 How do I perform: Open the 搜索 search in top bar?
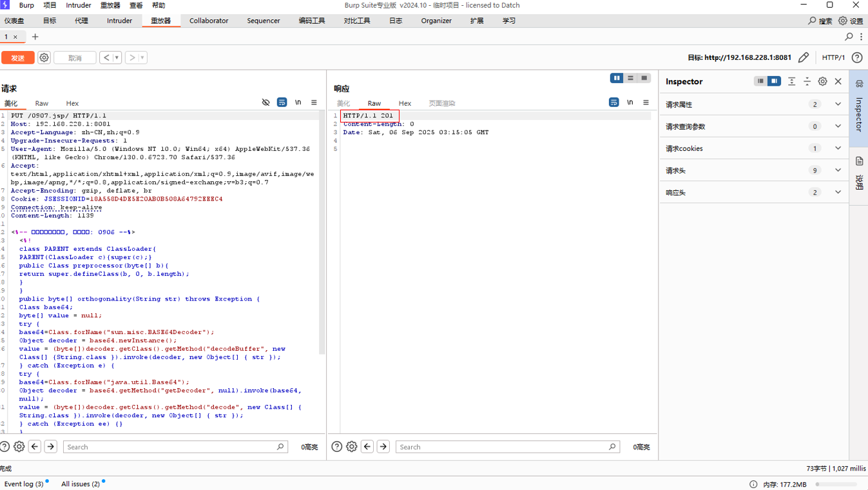click(x=820, y=21)
